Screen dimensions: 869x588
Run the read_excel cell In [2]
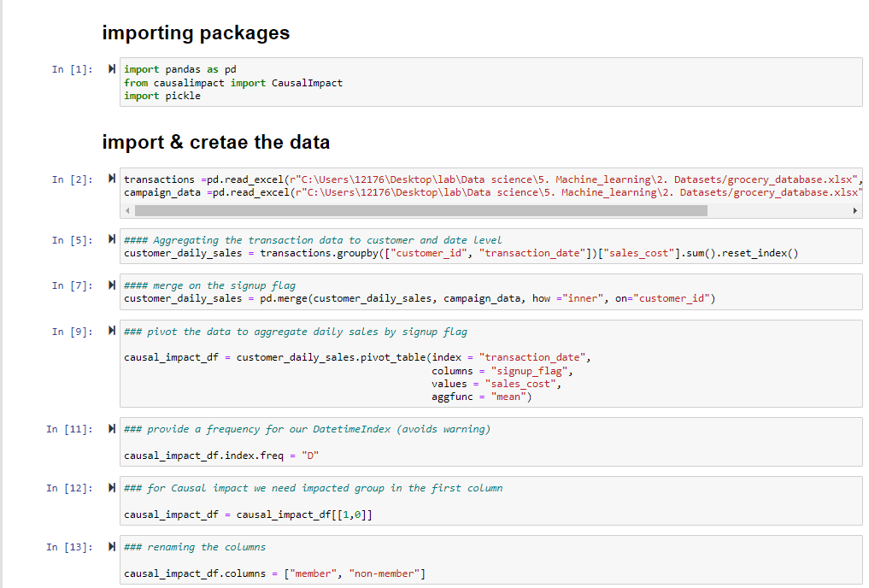(x=113, y=179)
